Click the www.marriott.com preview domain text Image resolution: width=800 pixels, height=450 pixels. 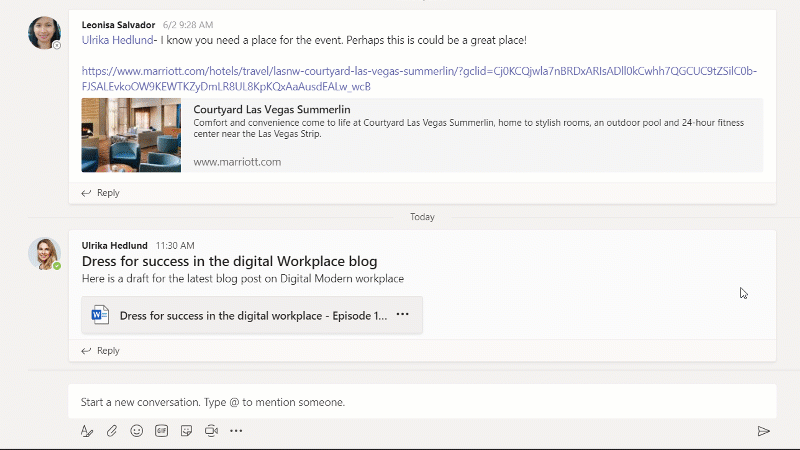click(237, 162)
